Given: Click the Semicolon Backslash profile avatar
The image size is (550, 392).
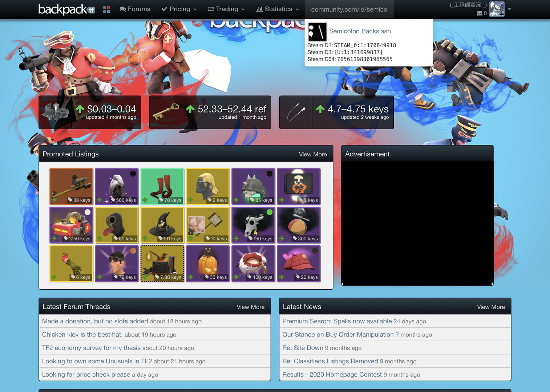Looking at the screenshot, I should tap(317, 32).
